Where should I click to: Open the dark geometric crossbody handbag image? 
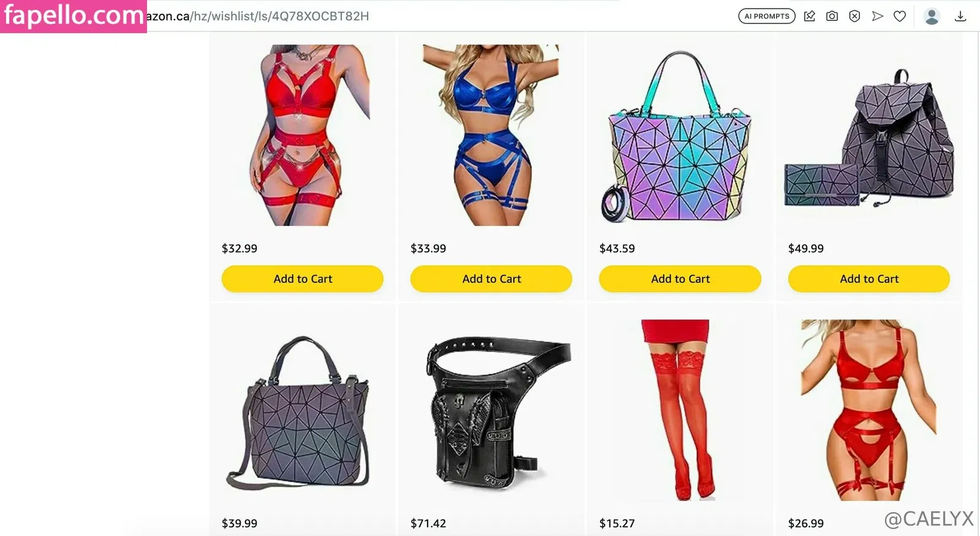pyautogui.click(x=299, y=413)
